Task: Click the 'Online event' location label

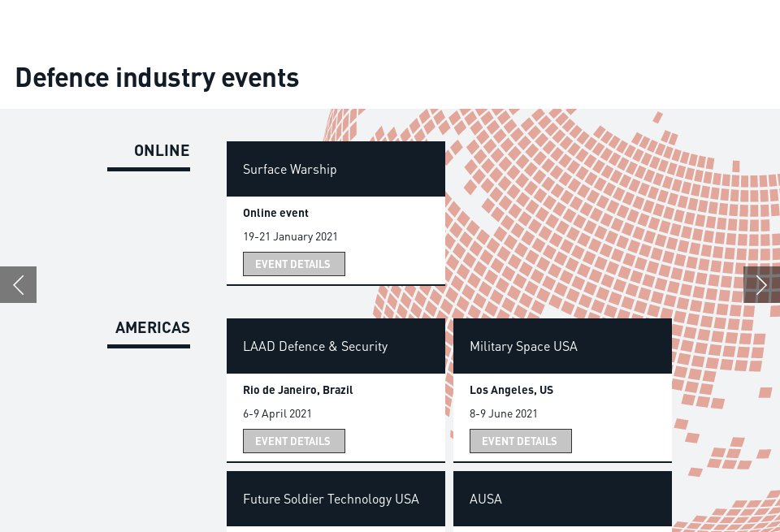Action: pos(275,213)
